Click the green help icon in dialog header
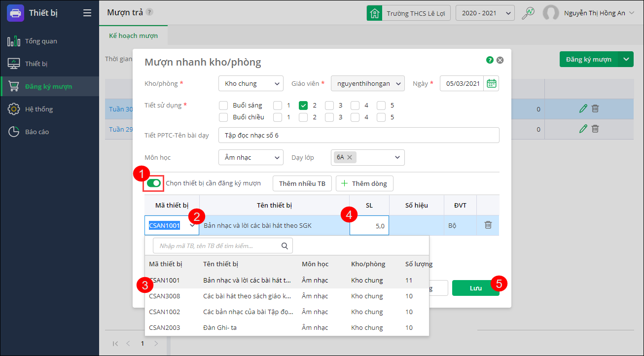Viewport: 644px width, 356px height. coord(490,60)
